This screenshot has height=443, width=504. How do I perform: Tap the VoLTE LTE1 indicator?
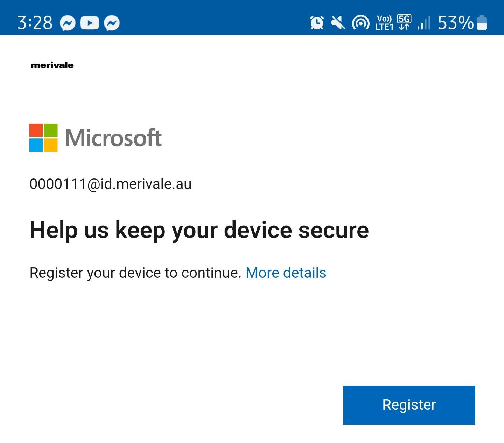click(384, 23)
